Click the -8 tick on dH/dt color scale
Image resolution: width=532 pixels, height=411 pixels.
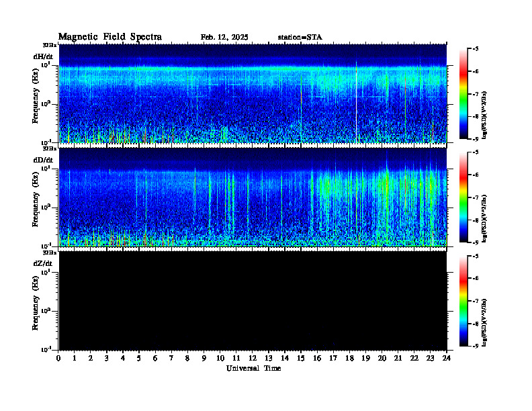coord(476,116)
